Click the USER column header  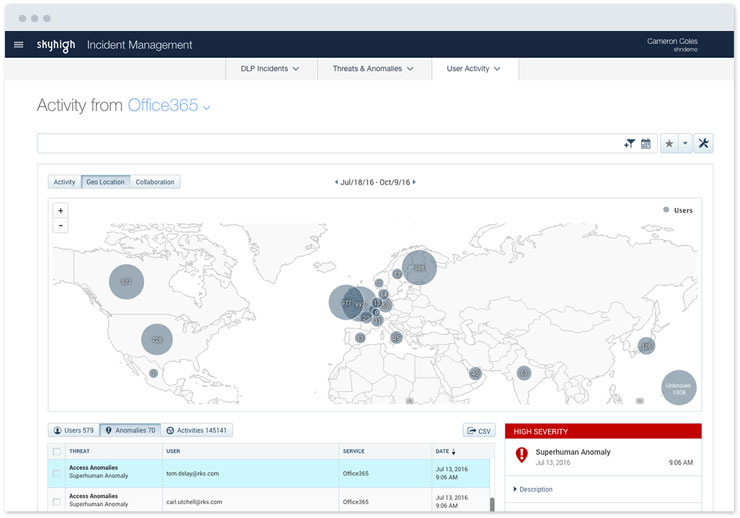pos(173,451)
